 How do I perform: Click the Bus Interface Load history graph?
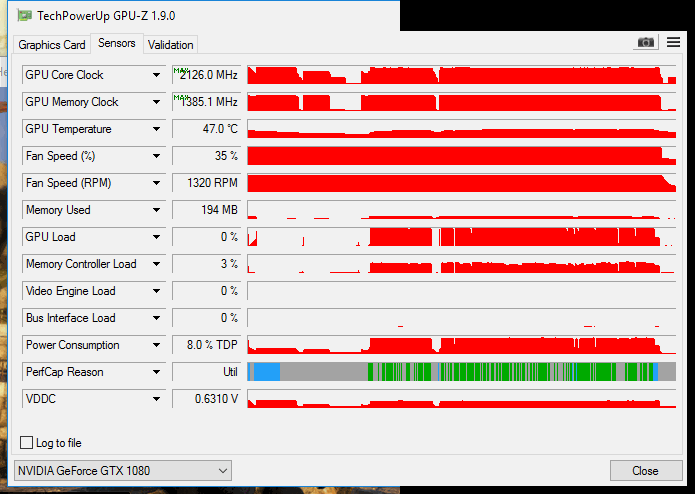461,318
